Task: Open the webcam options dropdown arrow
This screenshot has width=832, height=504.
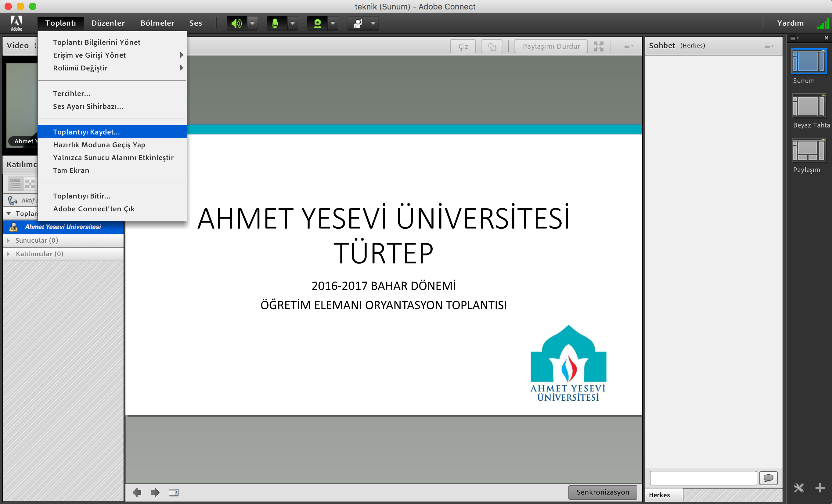Action: point(333,23)
